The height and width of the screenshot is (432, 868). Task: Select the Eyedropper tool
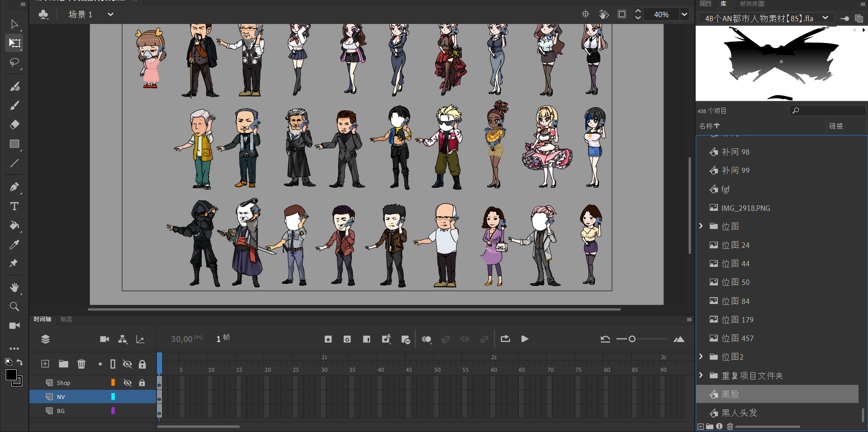coord(14,245)
